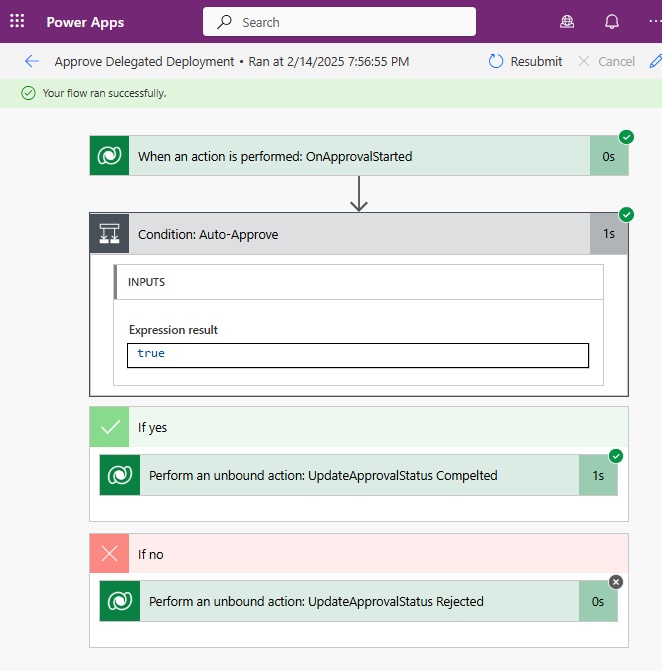Expand the When an action is performed trigger
The height and width of the screenshot is (671, 662).
[x=359, y=156]
